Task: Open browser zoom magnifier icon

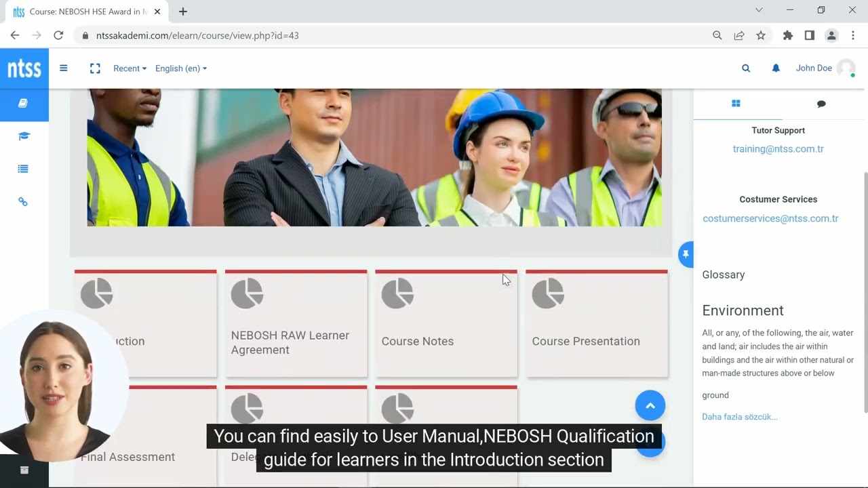Action: click(717, 35)
